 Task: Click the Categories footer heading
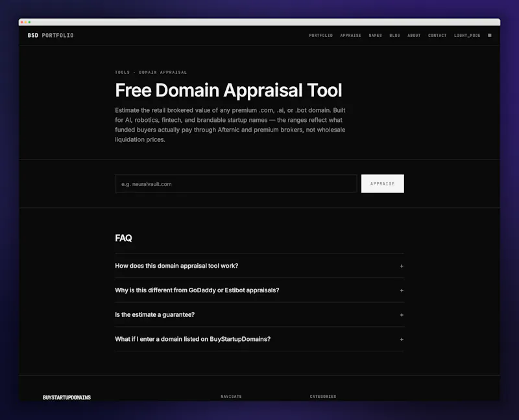pyautogui.click(x=323, y=396)
